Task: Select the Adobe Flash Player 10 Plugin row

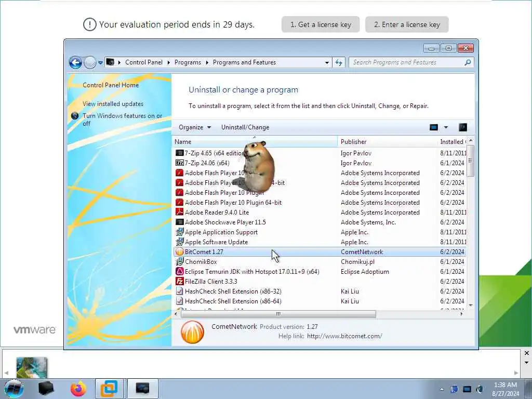Action: (x=320, y=192)
